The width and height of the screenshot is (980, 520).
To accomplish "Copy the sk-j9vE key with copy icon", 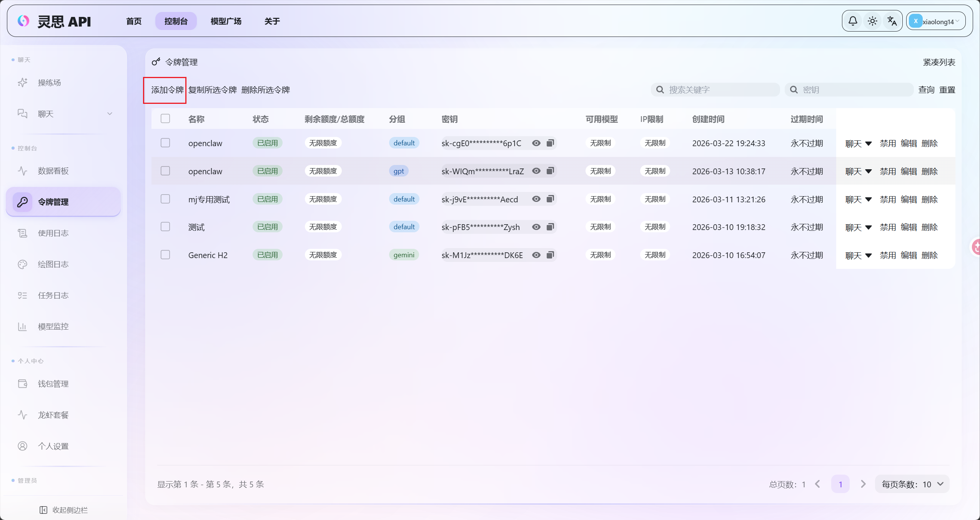I will click(x=550, y=199).
